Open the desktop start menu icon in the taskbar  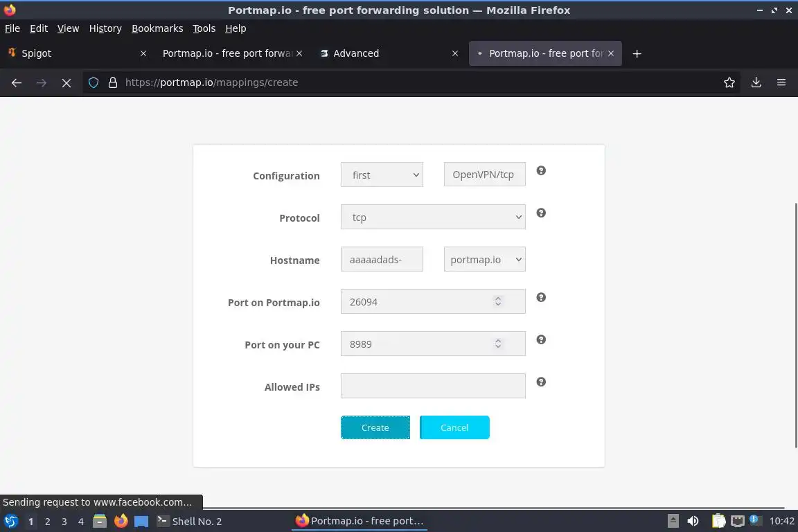point(10,521)
